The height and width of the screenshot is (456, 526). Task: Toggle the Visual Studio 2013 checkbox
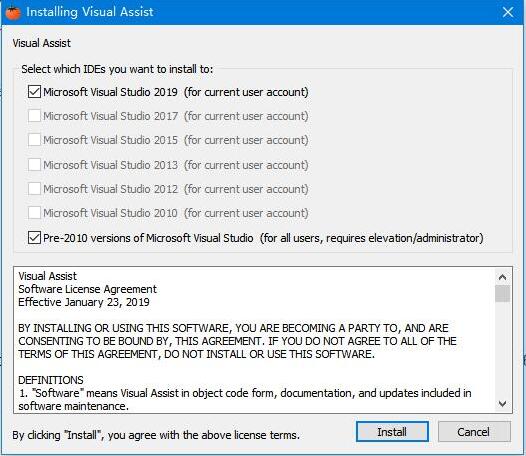point(34,165)
